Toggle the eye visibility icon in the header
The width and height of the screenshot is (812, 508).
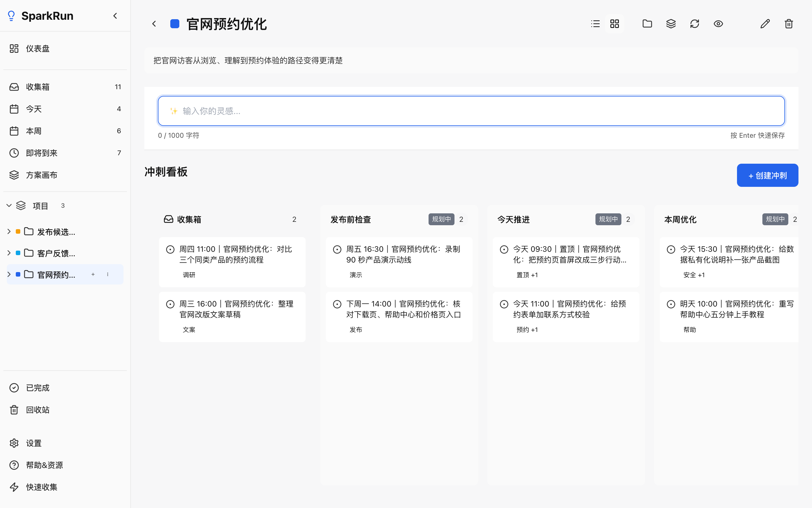tap(718, 23)
